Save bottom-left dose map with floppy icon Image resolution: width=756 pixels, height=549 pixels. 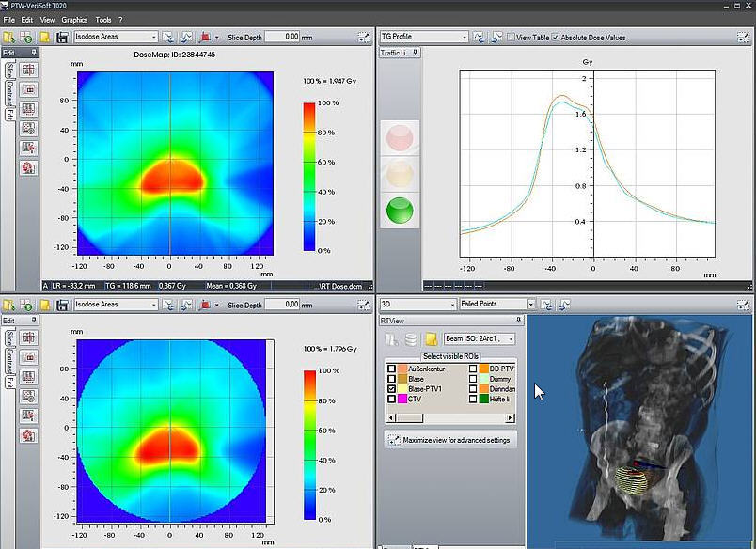click(x=62, y=306)
